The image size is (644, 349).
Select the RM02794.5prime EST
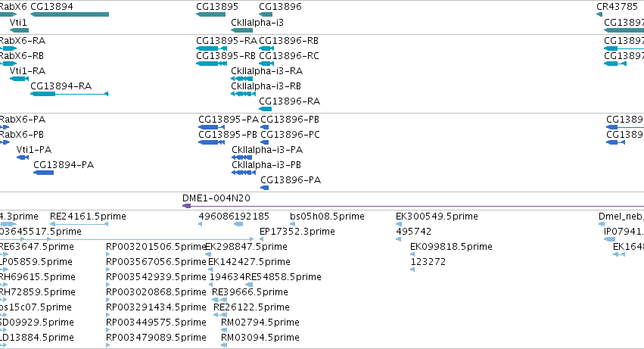[224, 330]
